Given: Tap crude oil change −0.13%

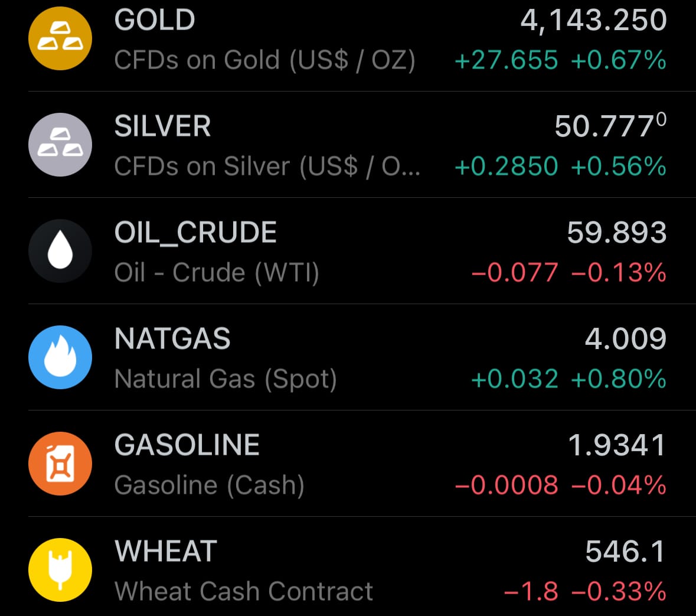Looking at the screenshot, I should click(x=619, y=273).
